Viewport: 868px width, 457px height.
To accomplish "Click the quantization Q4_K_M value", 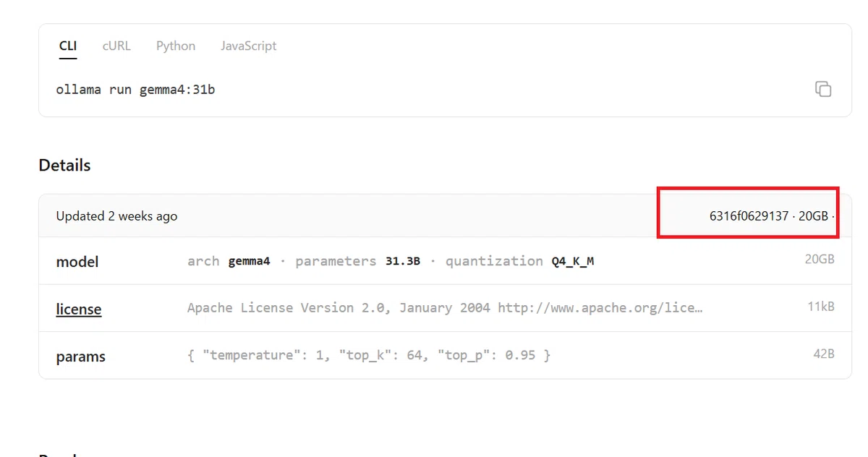I will tap(519, 261).
